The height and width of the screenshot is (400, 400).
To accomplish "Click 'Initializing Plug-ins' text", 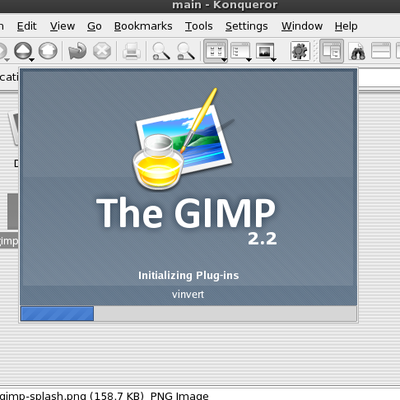I will [x=189, y=275].
